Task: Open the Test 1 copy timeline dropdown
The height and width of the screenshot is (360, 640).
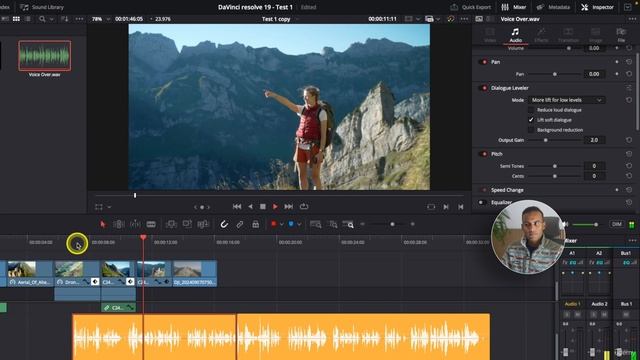Action: tap(279, 19)
